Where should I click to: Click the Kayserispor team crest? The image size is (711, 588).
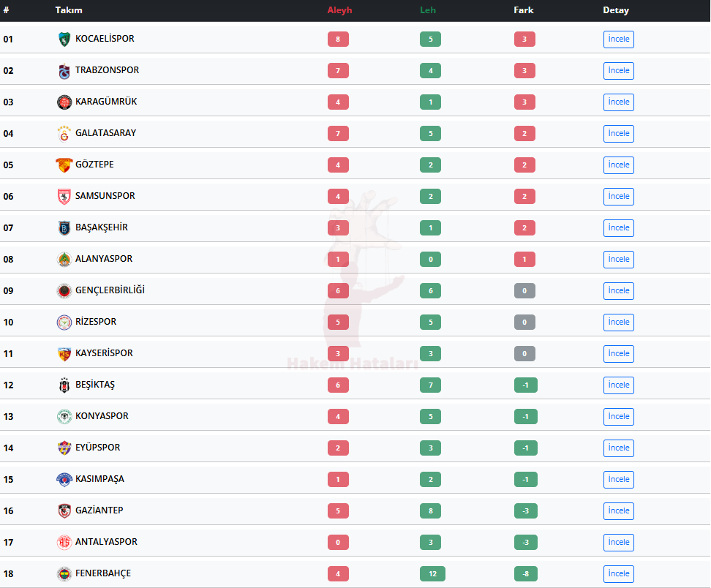(x=64, y=354)
